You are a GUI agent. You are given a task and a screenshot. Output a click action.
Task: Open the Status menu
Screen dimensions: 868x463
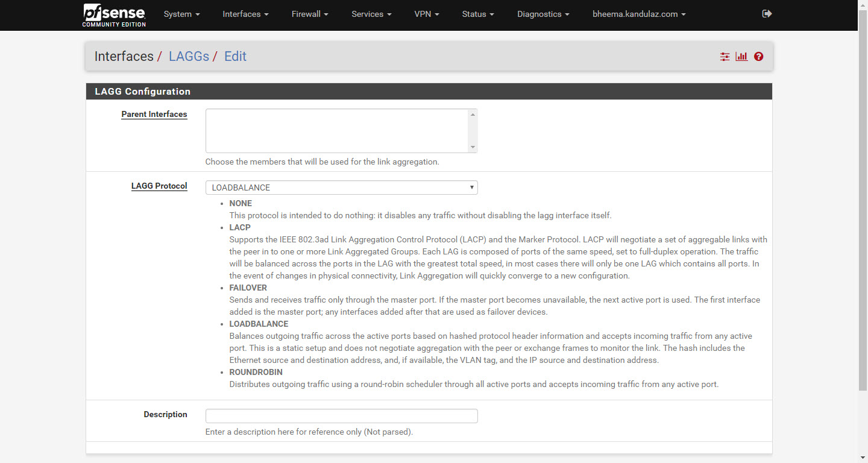click(x=478, y=14)
